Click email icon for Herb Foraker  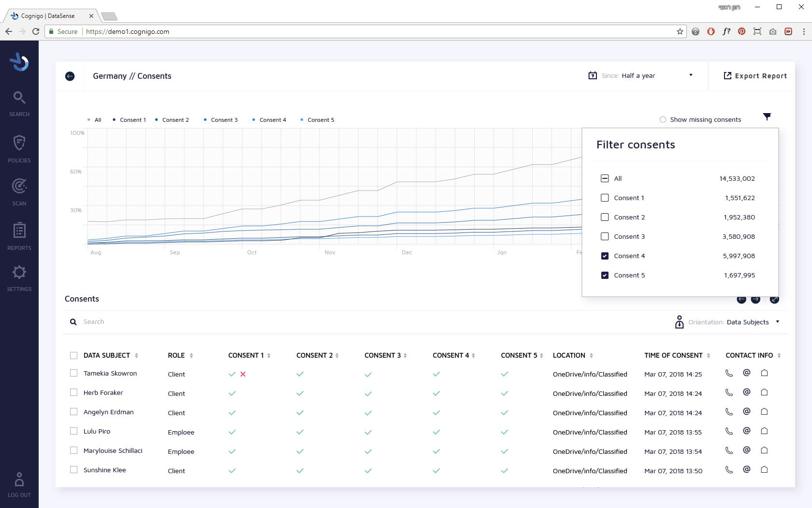[747, 392]
